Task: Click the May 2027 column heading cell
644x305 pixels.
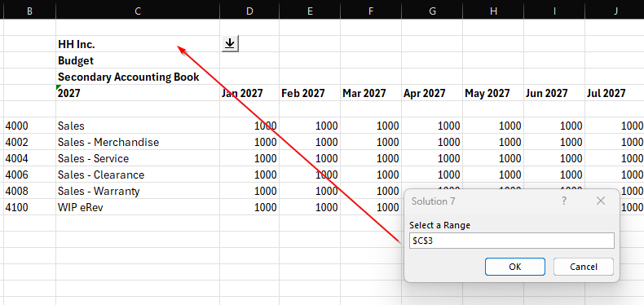Action: [x=493, y=93]
